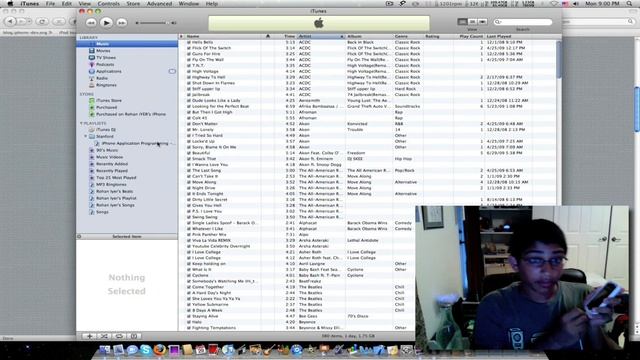Image resolution: width=640 pixels, height=360 pixels.
Task: Click the add playlist plus button
Action: pos(89,336)
